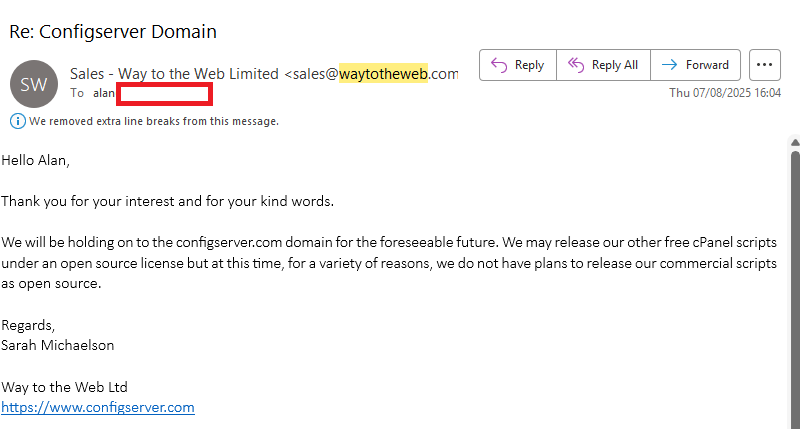800x429 pixels.
Task: Click the 'Sarah Michaelson' signature name
Action: click(x=58, y=345)
